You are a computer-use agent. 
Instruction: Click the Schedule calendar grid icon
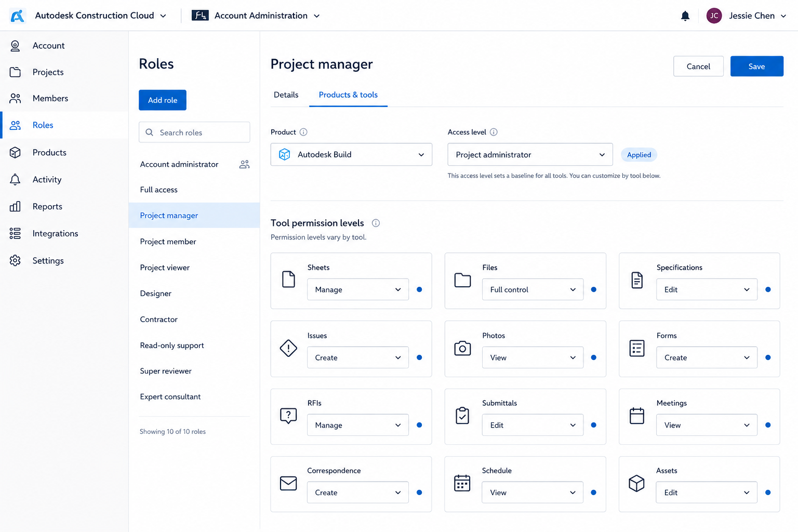point(462,483)
